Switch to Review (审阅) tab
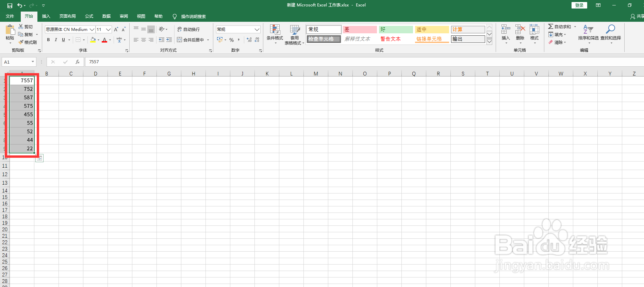 124,16
